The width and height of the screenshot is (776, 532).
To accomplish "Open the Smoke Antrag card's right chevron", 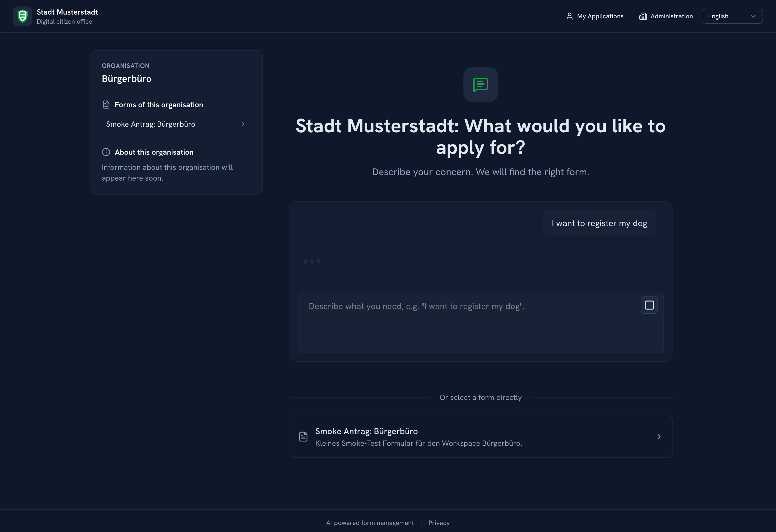I will (659, 437).
